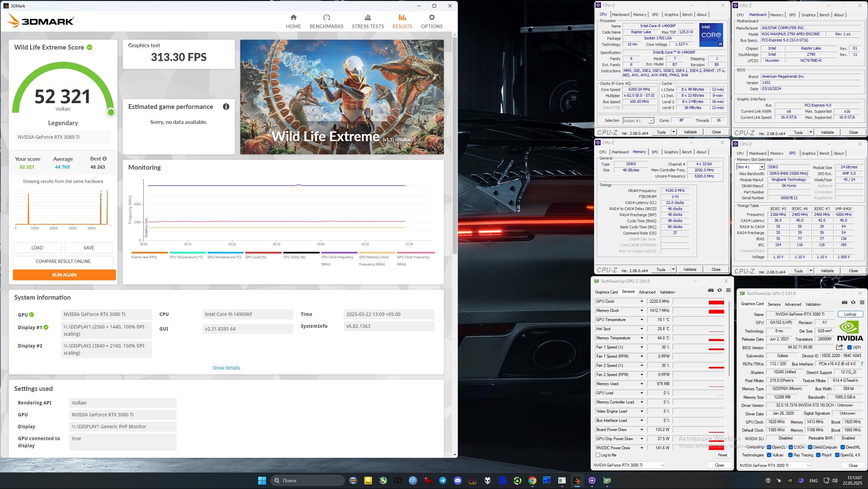Open qBittorrent from the taskbar
The height and width of the screenshot is (489, 868).
tap(413, 480)
